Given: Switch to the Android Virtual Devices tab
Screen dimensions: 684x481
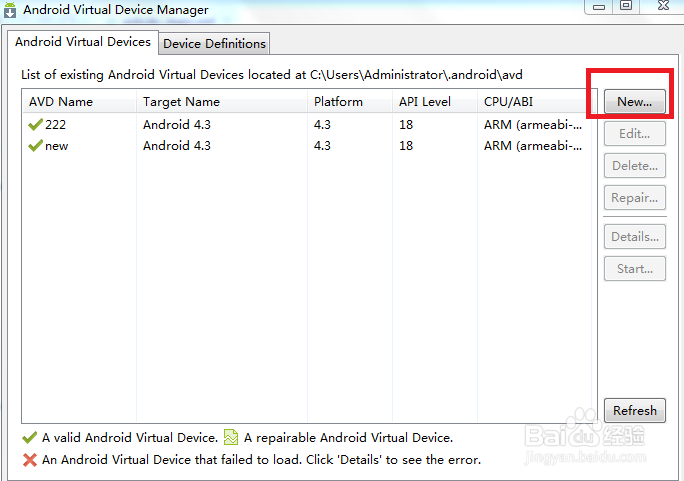Looking at the screenshot, I should point(83,42).
